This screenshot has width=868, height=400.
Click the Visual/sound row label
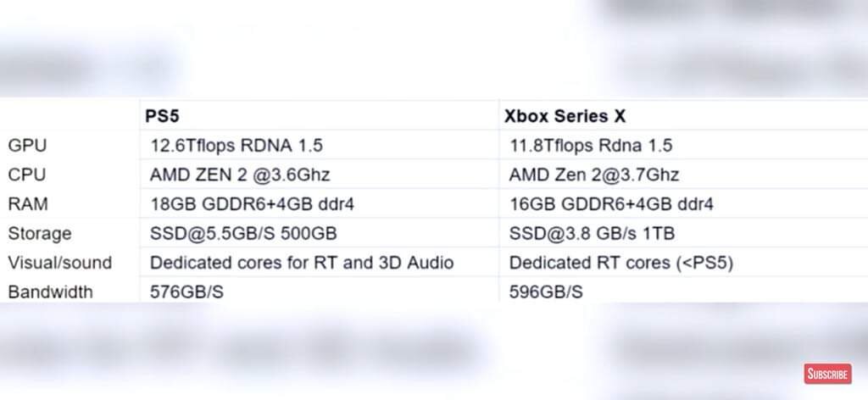click(x=60, y=262)
